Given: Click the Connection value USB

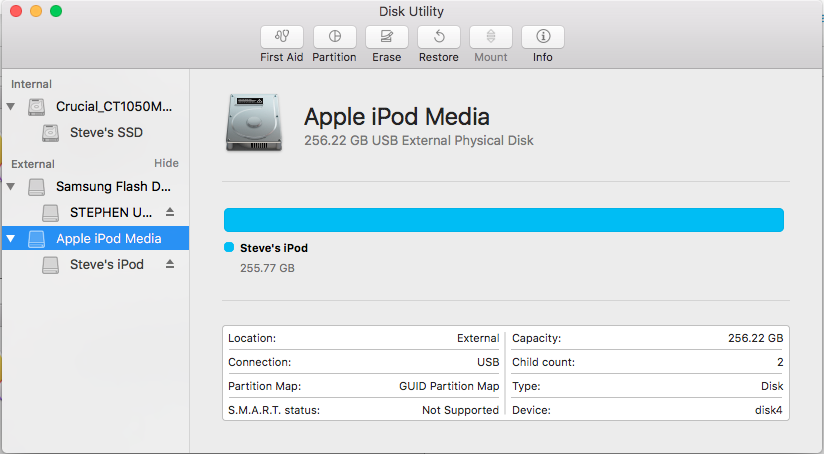Looking at the screenshot, I should pos(488,362).
